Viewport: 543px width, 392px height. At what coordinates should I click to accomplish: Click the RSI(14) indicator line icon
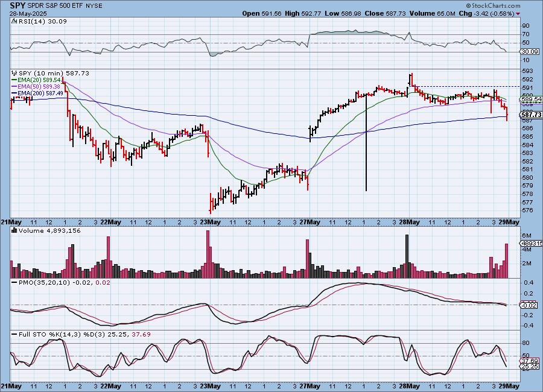click(x=14, y=21)
